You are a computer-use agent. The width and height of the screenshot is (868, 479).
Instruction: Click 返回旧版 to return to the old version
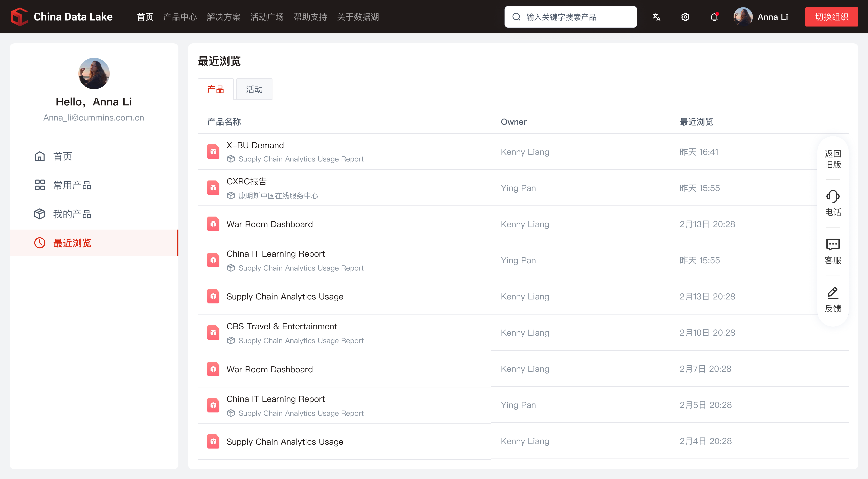point(833,159)
